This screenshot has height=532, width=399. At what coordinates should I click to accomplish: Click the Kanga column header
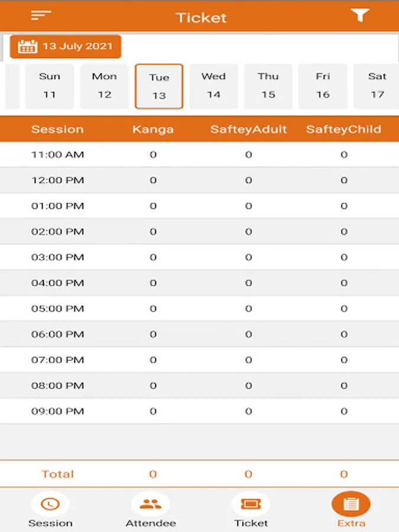point(153,129)
